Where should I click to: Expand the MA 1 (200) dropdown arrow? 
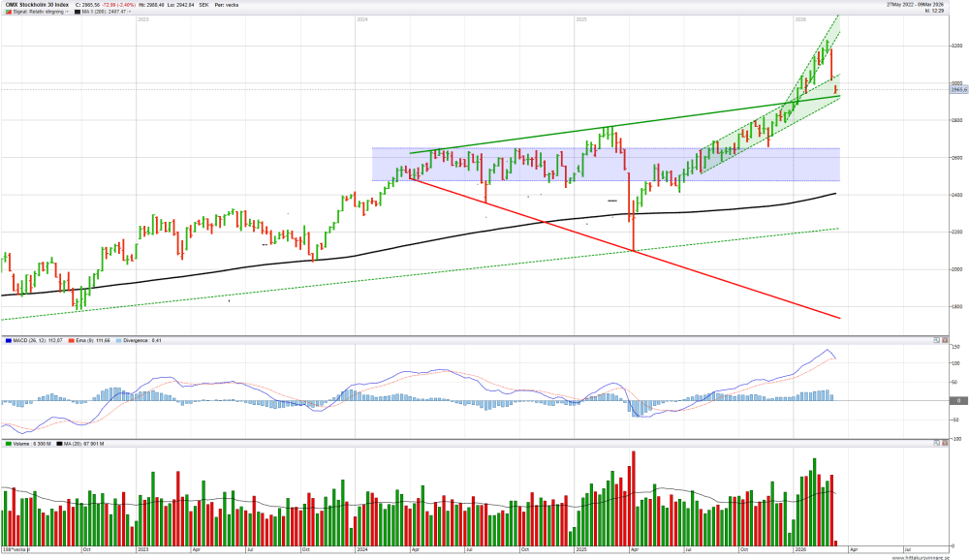(130, 12)
